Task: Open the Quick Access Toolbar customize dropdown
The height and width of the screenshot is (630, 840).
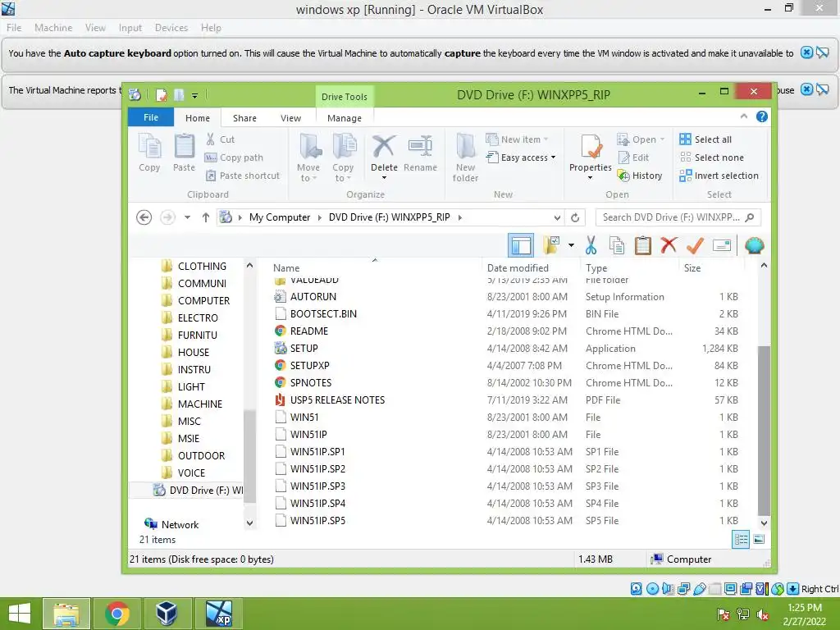Action: (194, 96)
